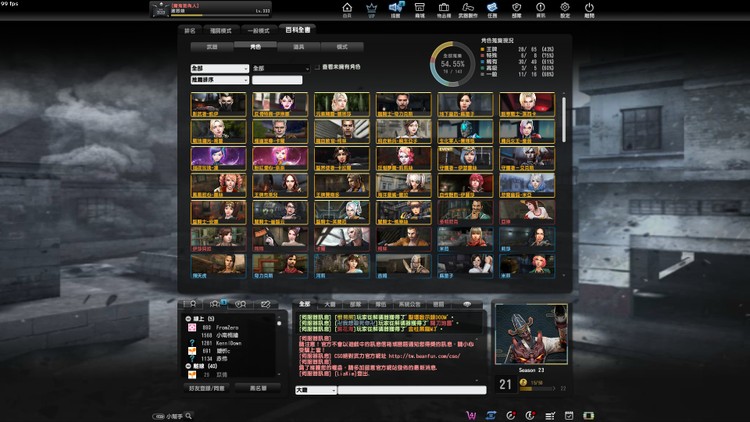
Task: Select the 道具 items sub-tab
Action: point(298,47)
